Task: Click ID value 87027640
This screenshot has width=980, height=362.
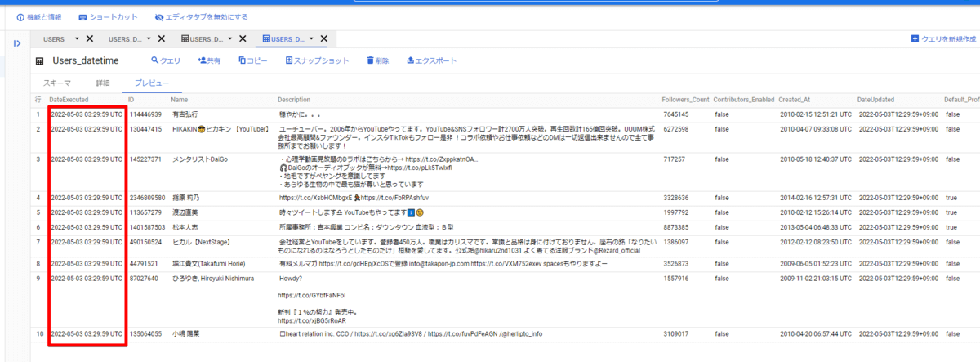Action: click(144, 279)
